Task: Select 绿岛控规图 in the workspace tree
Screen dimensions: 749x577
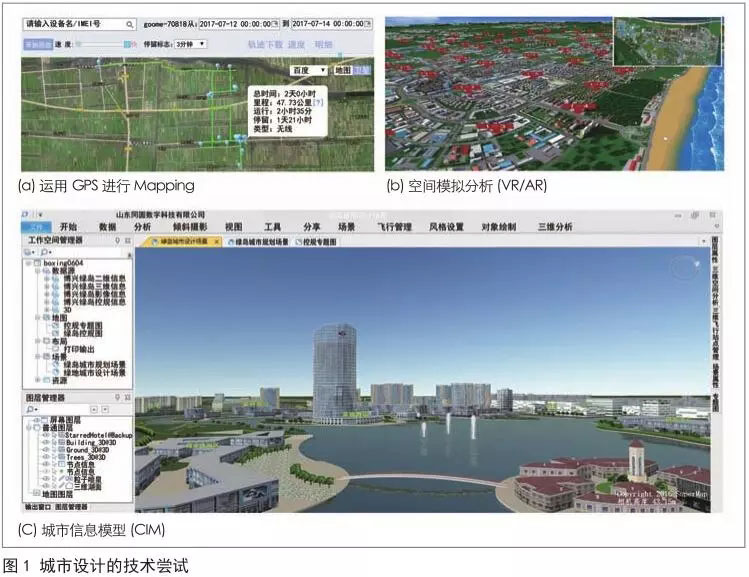Action: [83, 333]
